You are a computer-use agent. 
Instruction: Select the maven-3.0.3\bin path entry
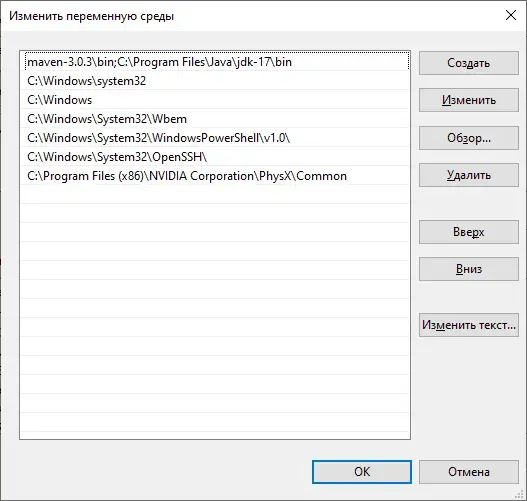point(215,62)
